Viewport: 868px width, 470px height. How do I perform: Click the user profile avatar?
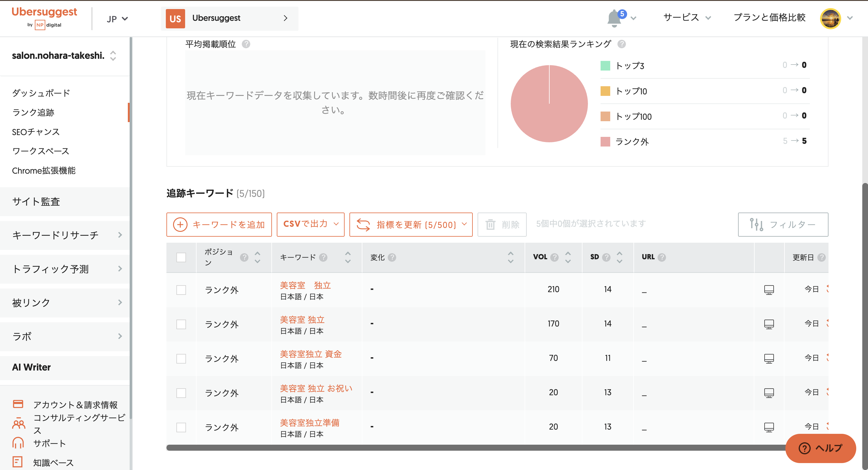[830, 18]
